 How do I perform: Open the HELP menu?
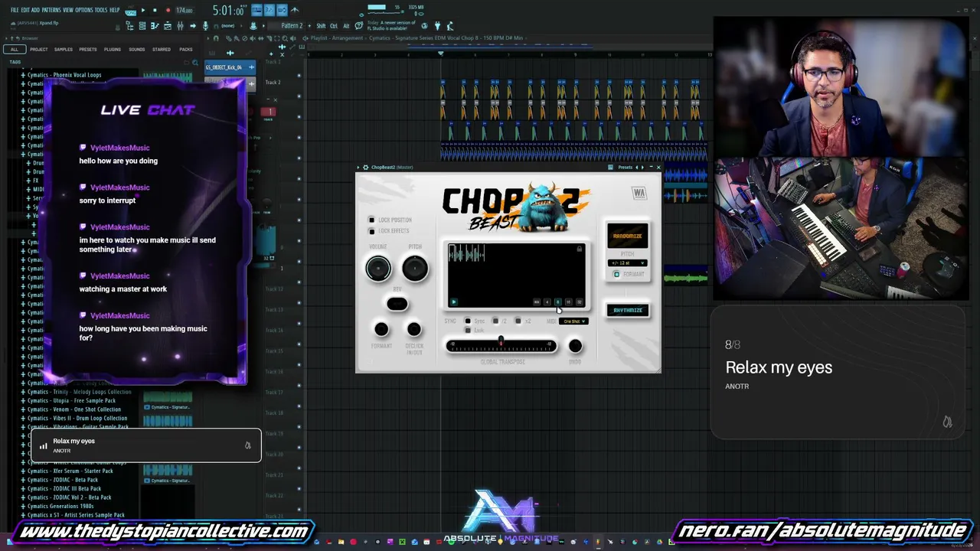[114, 10]
